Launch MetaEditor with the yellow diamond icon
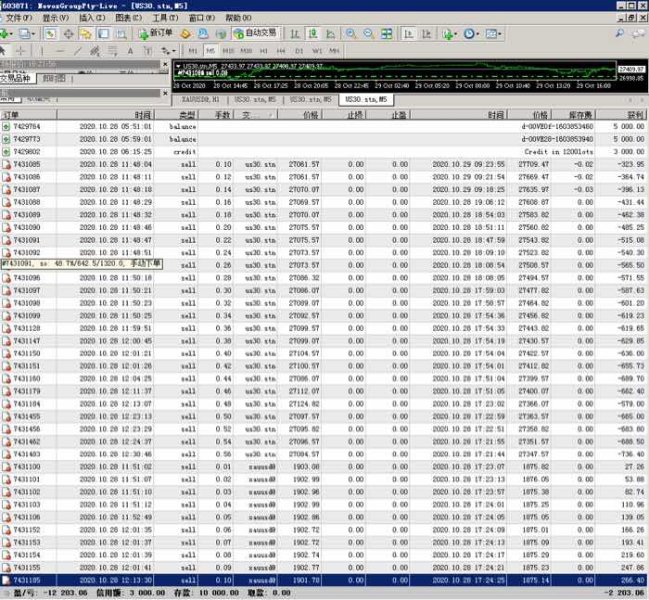Screen dimensions: 649x600 [x=186, y=34]
